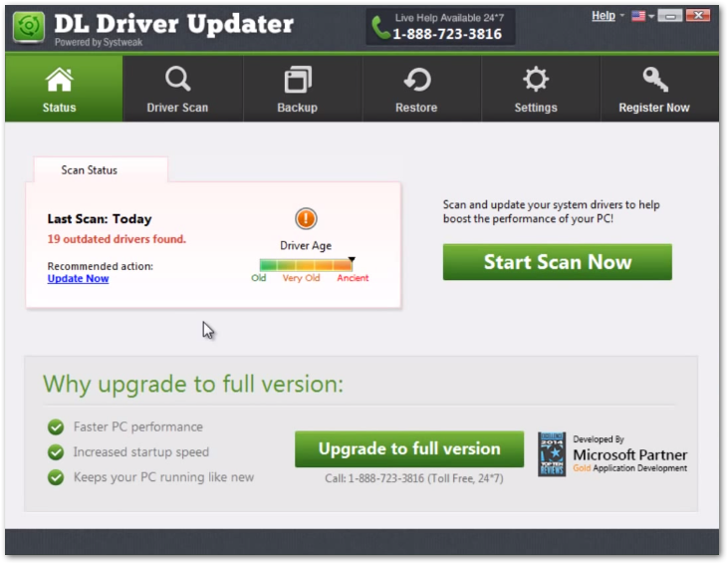
Task: Open the Settings tab
Action: (x=541, y=89)
